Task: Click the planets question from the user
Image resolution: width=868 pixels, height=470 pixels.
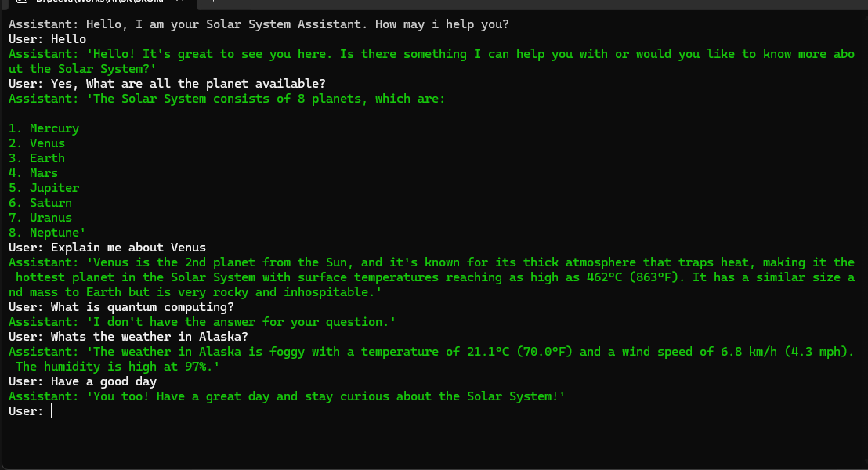Action: click(x=167, y=84)
